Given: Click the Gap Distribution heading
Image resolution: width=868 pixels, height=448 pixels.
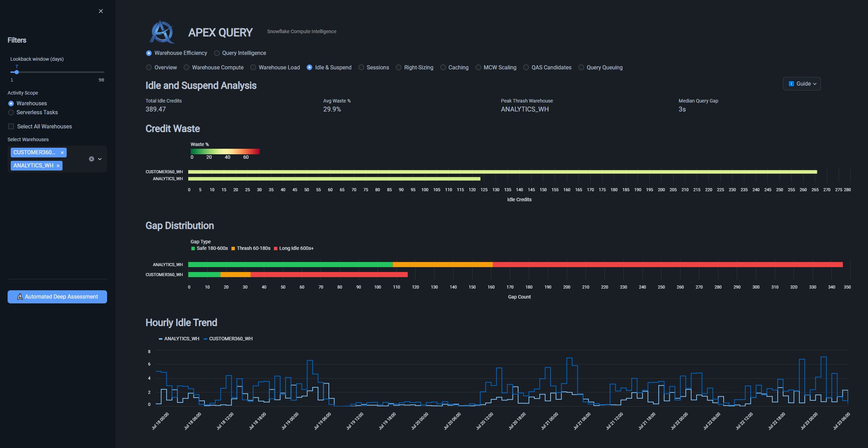Looking at the screenshot, I should tap(180, 226).
